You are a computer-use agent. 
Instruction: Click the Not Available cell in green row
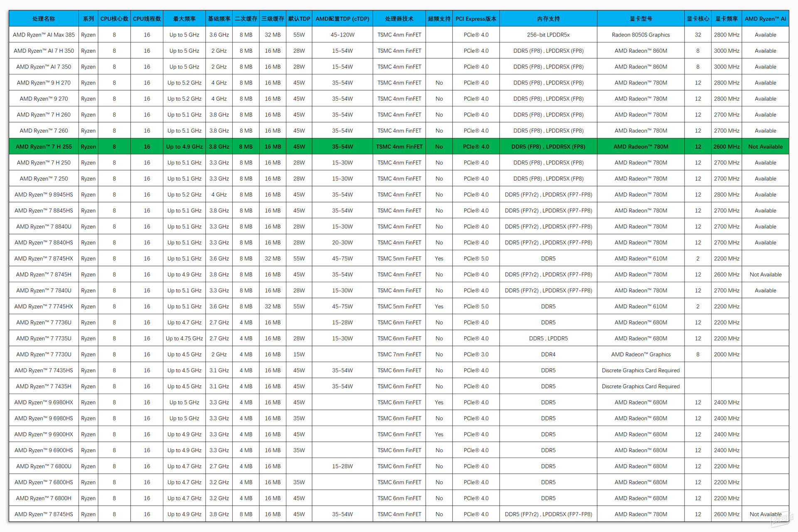click(765, 147)
